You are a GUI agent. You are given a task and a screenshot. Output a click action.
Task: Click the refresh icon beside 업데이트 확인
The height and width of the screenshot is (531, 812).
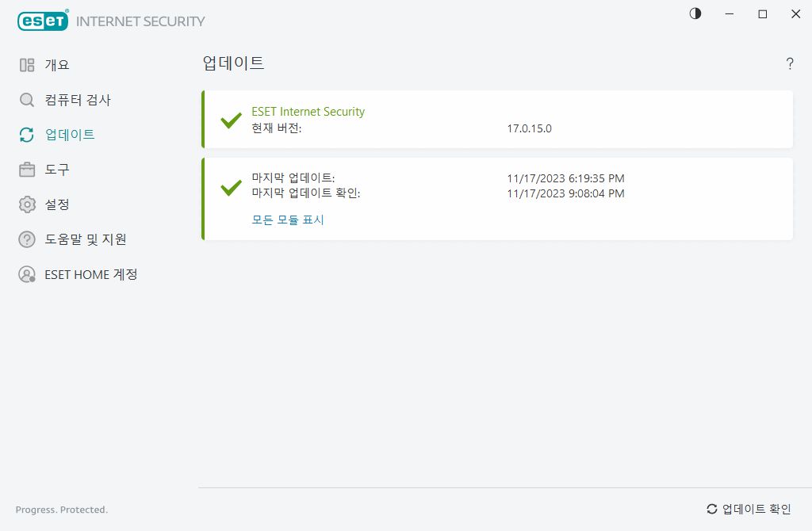coord(711,508)
